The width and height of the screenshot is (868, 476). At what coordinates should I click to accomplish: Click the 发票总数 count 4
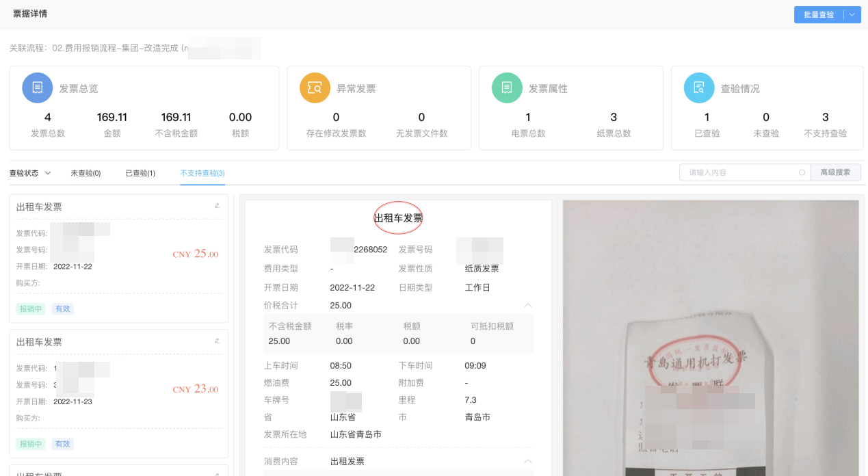point(48,117)
